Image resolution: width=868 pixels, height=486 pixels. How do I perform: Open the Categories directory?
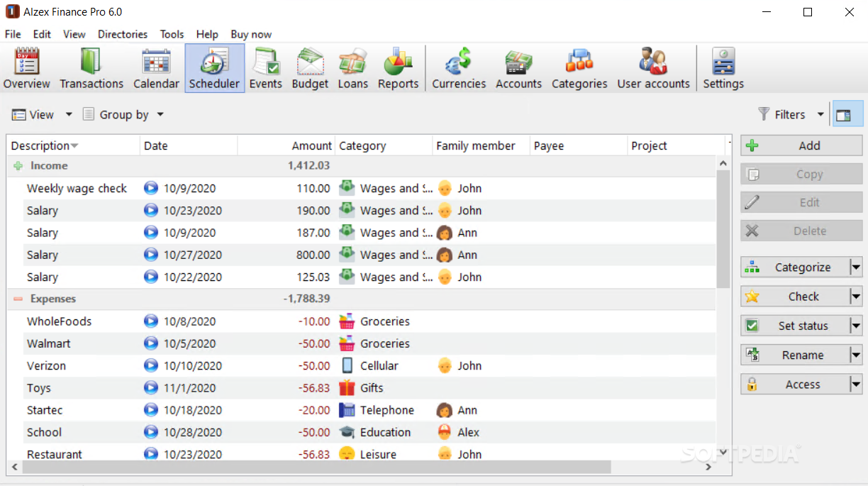(x=579, y=68)
